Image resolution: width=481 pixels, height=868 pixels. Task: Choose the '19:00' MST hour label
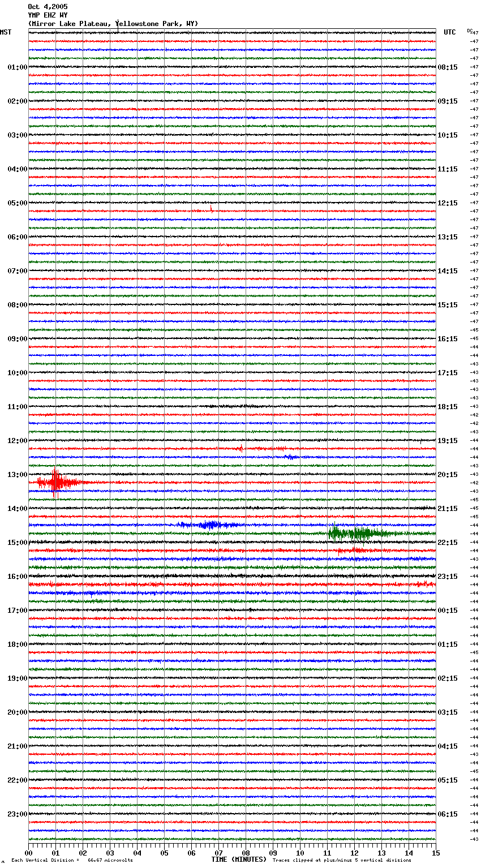[x=18, y=678]
